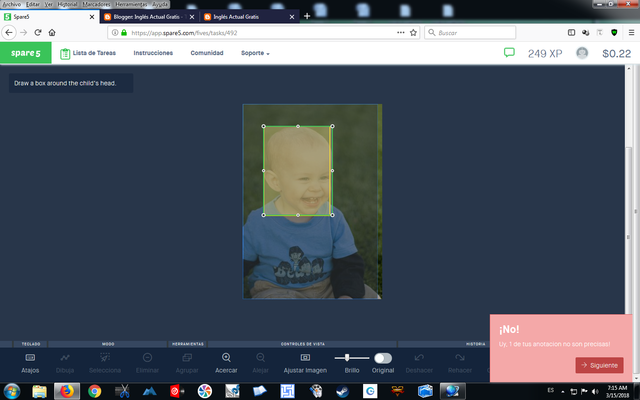Open the green shield extension icon
This screenshot has width=640, height=400.
(614, 33)
